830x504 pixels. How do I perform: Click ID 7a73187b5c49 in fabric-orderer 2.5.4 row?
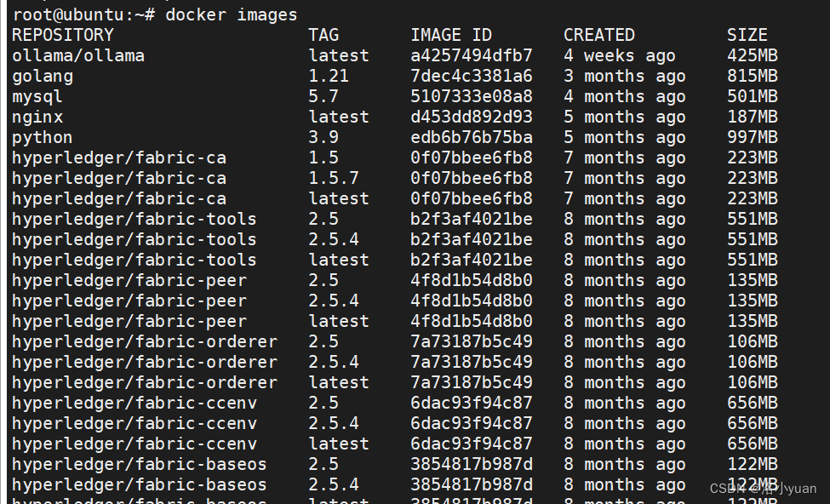(x=472, y=363)
